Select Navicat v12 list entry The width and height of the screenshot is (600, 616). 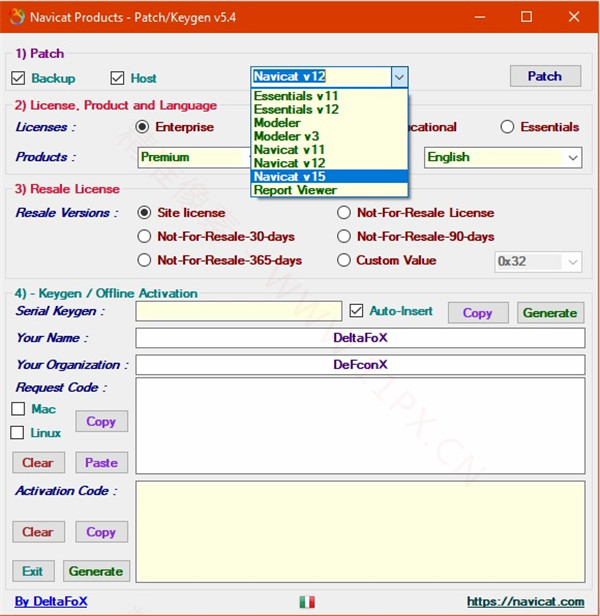point(329,163)
